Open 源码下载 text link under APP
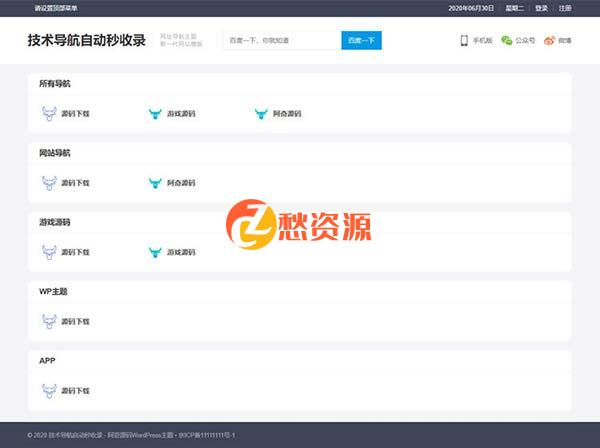Viewport: 600px width, 448px height. coord(75,391)
